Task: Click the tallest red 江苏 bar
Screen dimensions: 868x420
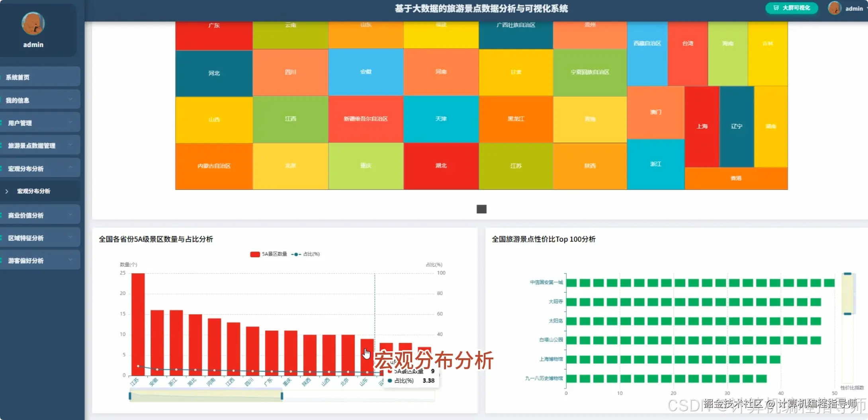Action: [138, 324]
